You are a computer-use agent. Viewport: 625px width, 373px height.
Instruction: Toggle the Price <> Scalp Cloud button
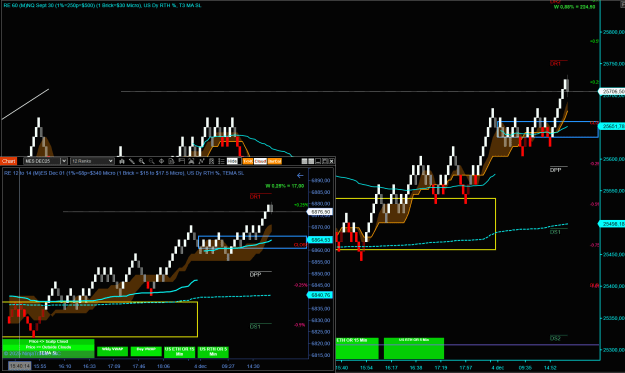pyautogui.click(x=48, y=342)
